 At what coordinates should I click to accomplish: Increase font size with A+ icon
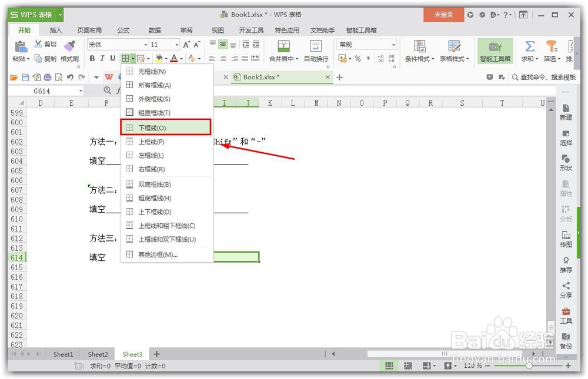pos(186,45)
